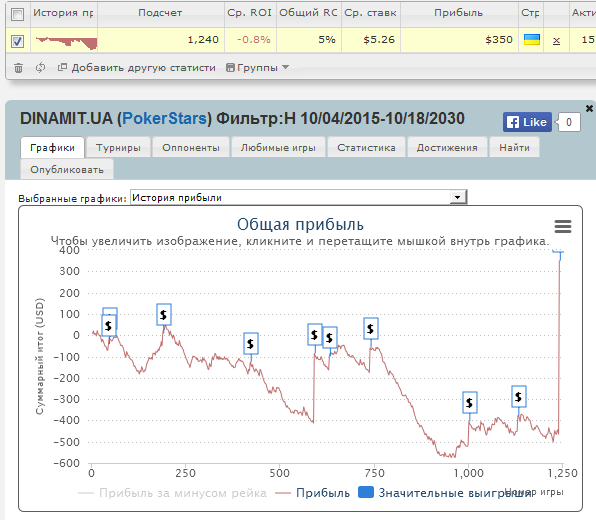Click the $ win marker near game 190
Screen dimensions: 596x520
coord(164,314)
